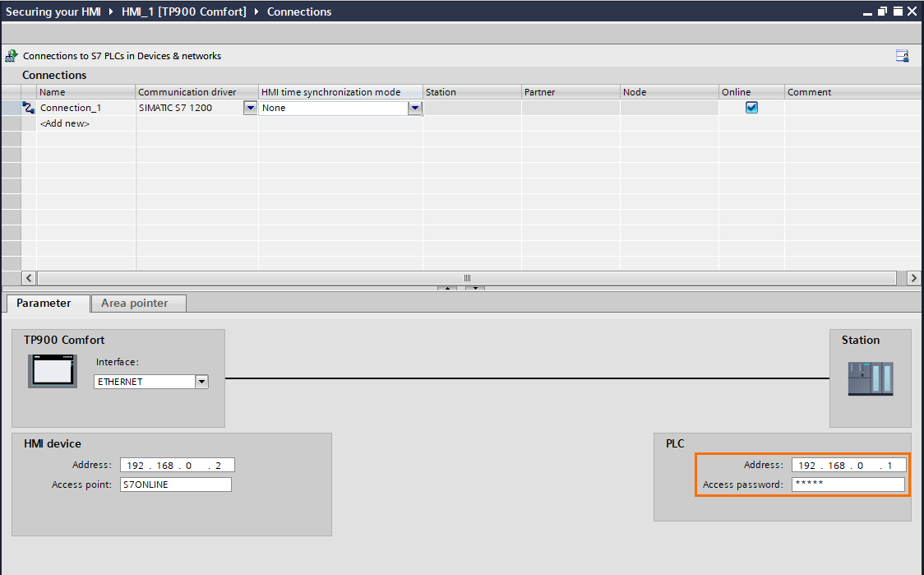
Task: Open the ETHERNET interface dropdown
Action: [201, 381]
